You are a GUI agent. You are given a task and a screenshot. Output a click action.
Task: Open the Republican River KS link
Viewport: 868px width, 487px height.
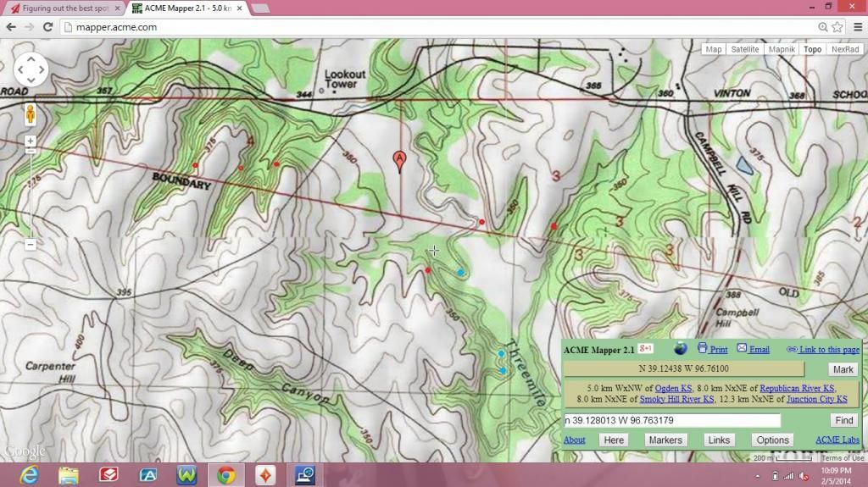(x=797, y=389)
